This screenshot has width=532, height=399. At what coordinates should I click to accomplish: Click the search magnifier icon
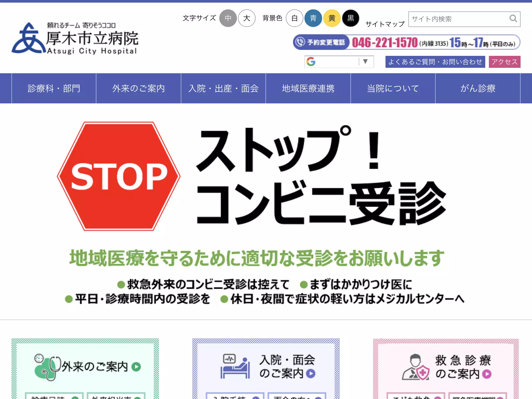tap(513, 18)
